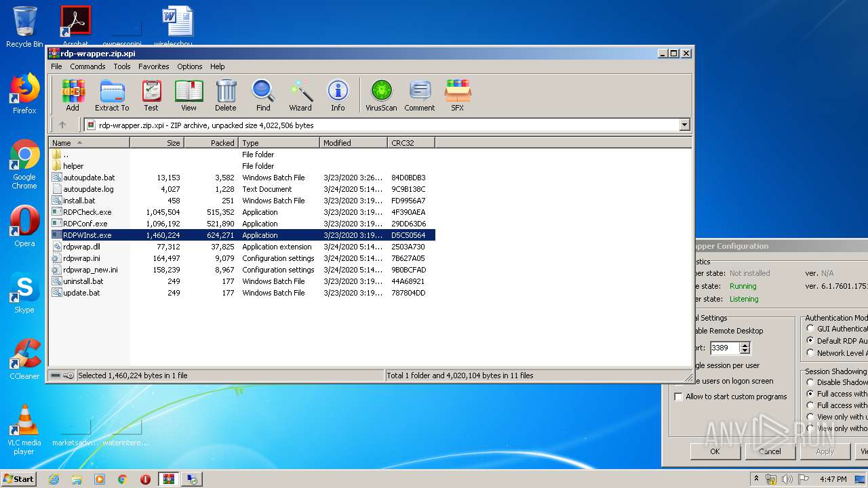This screenshot has height=488, width=868.
Task: Click the Extract To toolbar icon
Action: click(112, 96)
